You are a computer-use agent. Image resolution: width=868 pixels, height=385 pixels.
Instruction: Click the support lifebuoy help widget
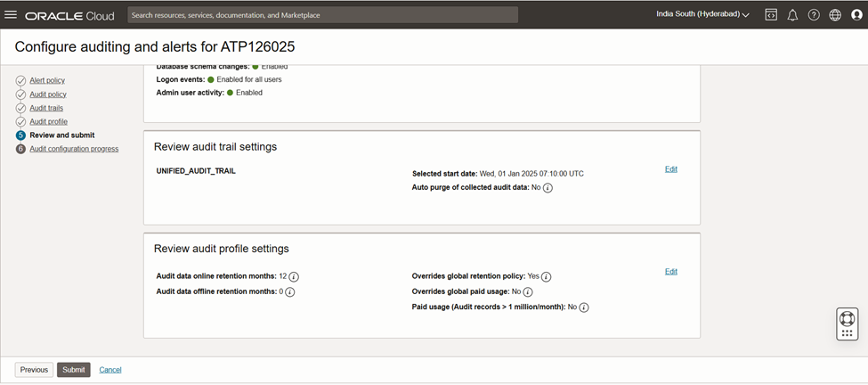(847, 324)
